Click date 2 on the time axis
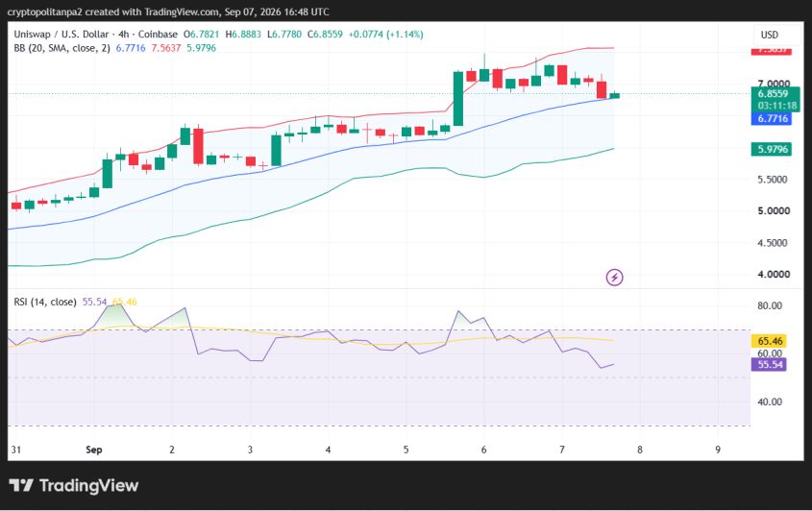The width and height of the screenshot is (812, 511). click(172, 450)
